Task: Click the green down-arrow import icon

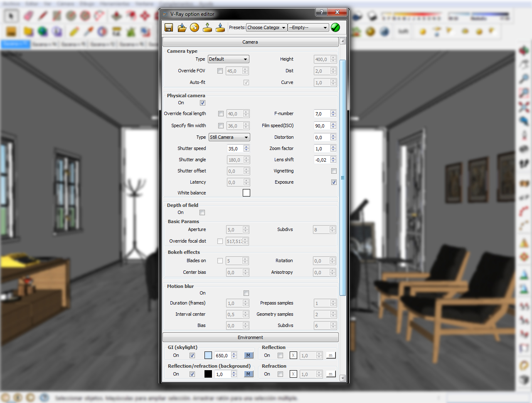Action: (207, 28)
